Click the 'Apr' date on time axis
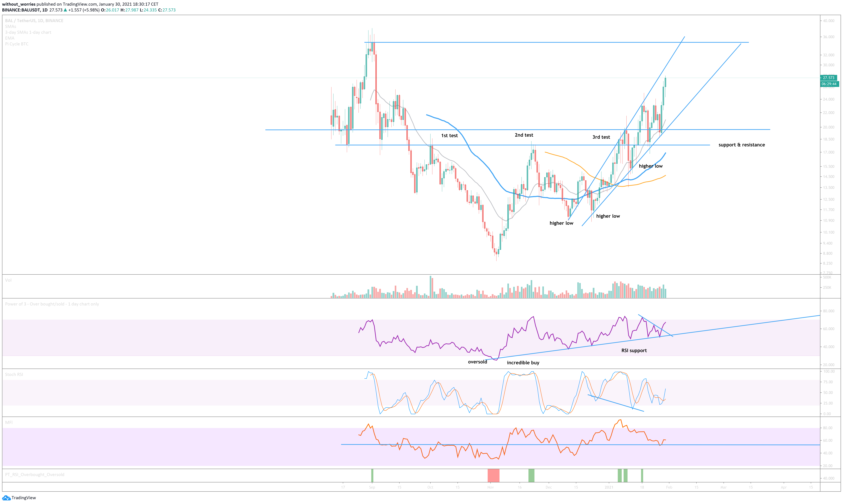The height and width of the screenshot is (504, 843). coord(784,487)
